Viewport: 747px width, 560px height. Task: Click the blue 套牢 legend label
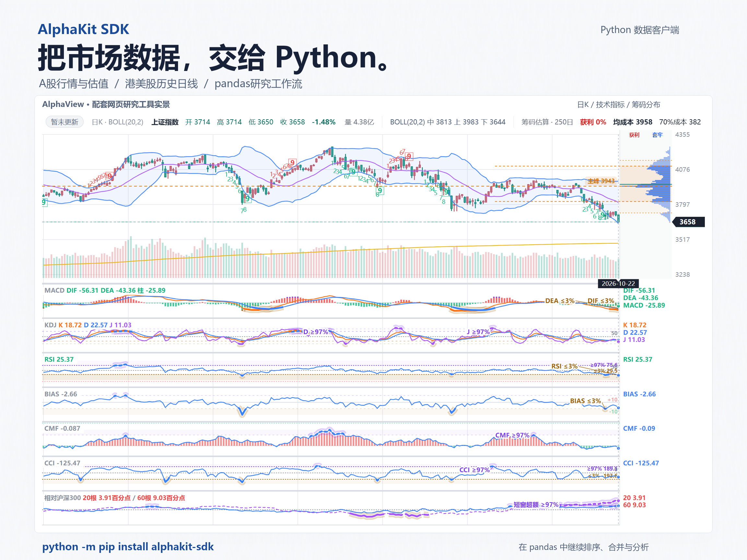tap(657, 135)
